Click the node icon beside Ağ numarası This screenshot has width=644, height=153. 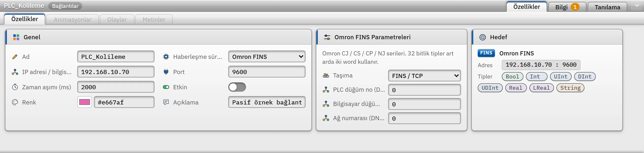click(326, 118)
